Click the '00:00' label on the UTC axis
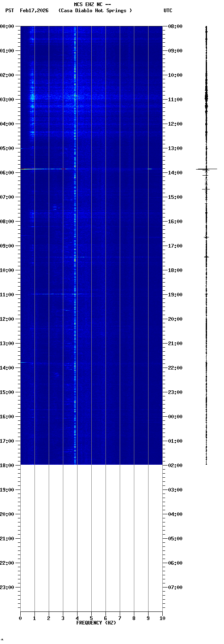This screenshot has height=644, width=224. coord(175,416)
